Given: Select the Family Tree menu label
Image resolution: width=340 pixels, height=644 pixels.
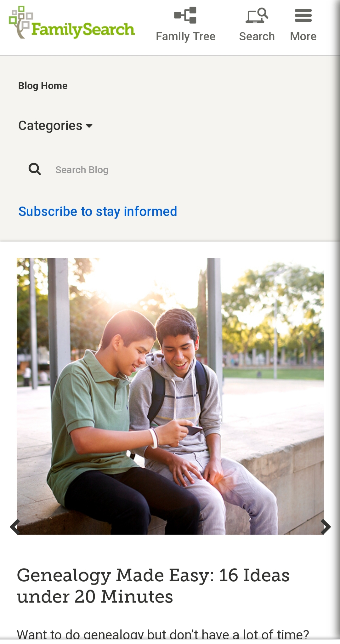Looking at the screenshot, I should click(x=185, y=37).
